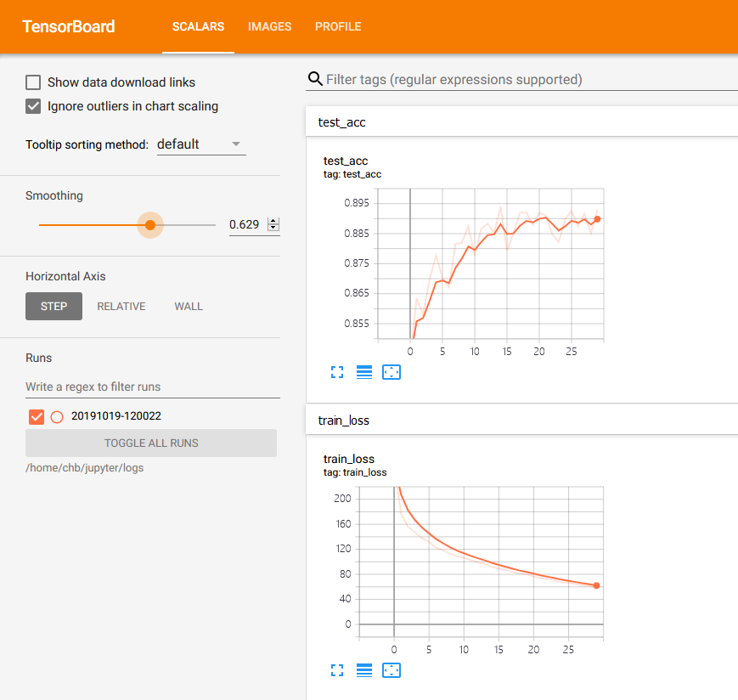Open the Tooltip sorting method dropdown
The height and width of the screenshot is (700, 738).
200,144
